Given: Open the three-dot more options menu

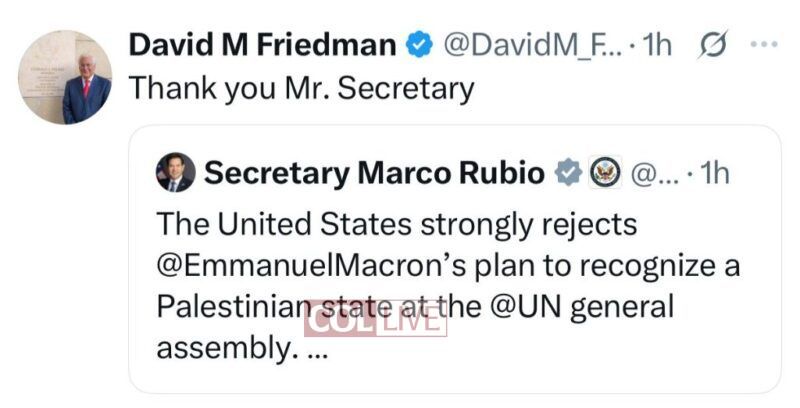Looking at the screenshot, I should 764,45.
